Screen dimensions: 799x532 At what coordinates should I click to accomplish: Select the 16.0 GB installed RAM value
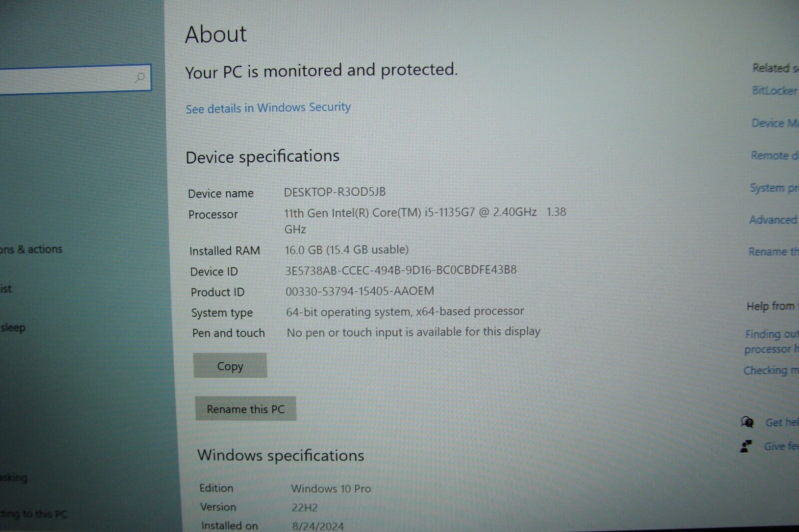coord(347,250)
